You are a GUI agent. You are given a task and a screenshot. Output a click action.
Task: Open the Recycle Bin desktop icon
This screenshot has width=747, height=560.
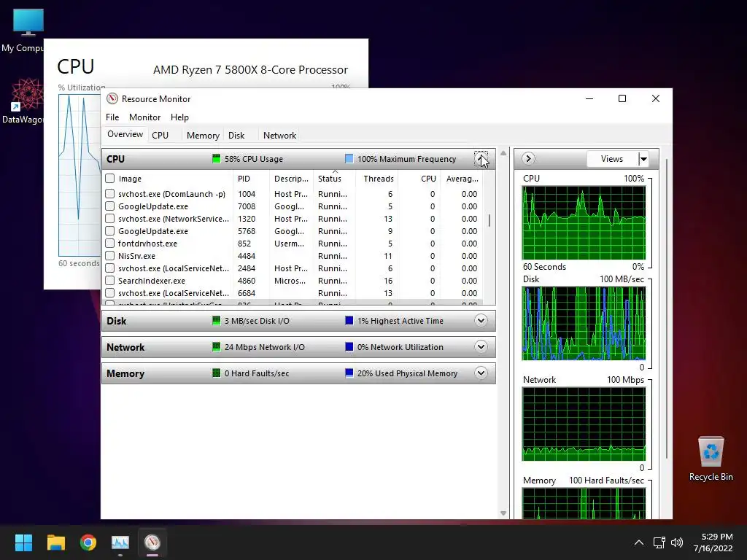point(711,459)
